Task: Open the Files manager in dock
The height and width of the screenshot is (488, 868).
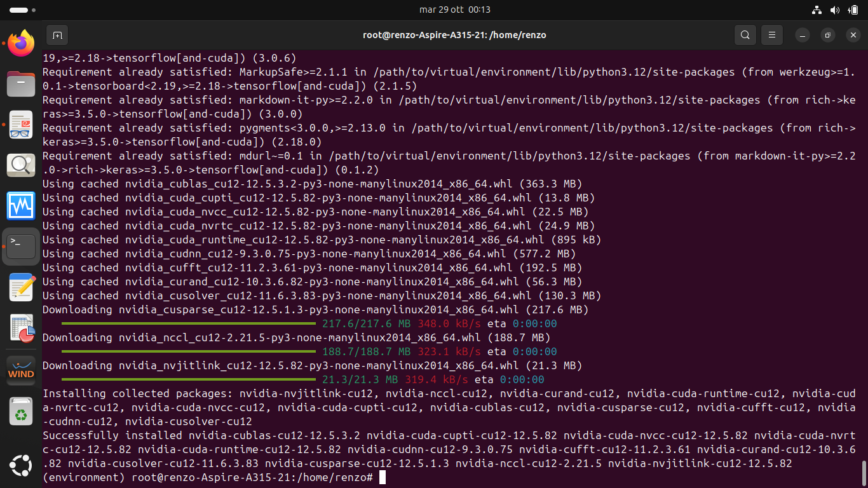Action: [21, 84]
